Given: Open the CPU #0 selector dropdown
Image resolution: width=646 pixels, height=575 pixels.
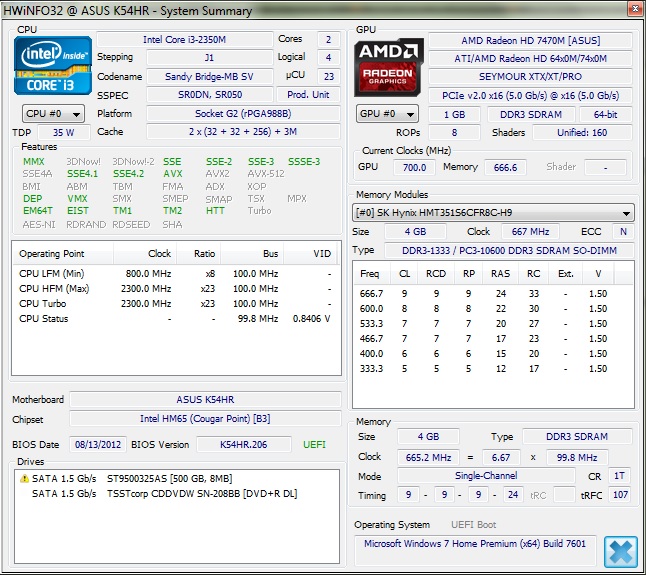Looking at the screenshot, I should (53, 114).
